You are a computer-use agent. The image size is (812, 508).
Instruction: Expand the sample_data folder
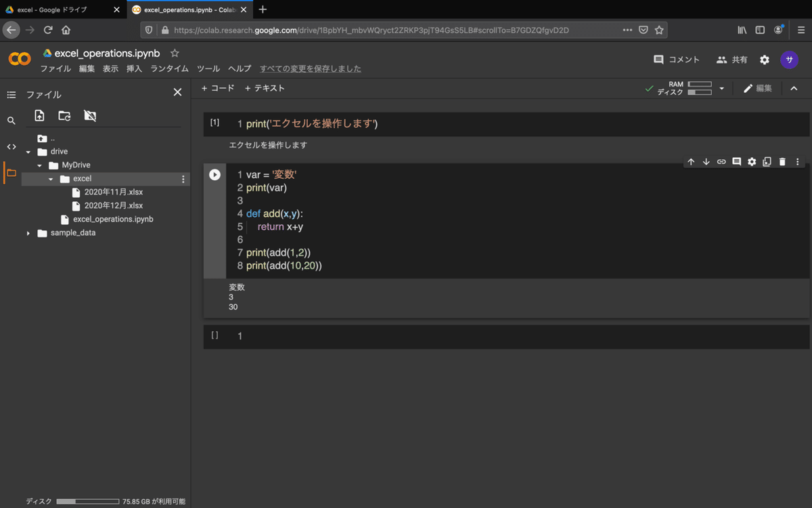click(28, 233)
